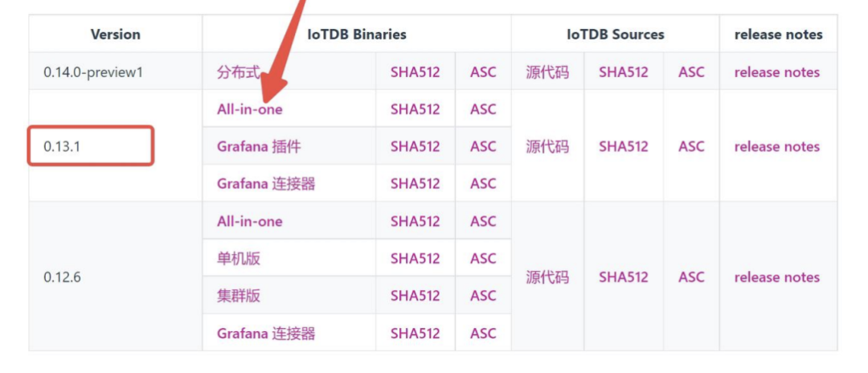
Task: Click SHA512 for 0.14.0-preview1 分布式 binary
Action: click(x=415, y=72)
